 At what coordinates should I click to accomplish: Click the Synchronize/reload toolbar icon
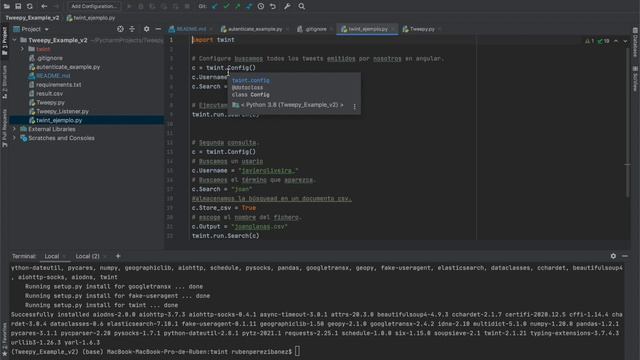click(30, 6)
